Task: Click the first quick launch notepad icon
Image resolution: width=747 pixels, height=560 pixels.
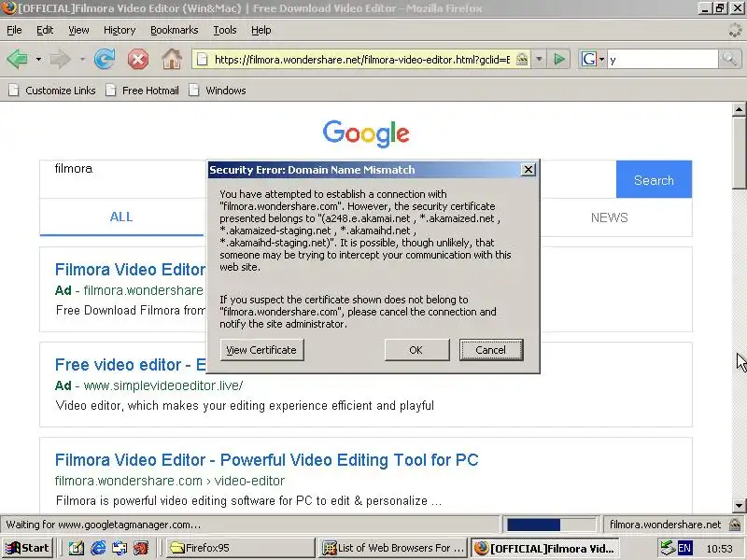Action: tap(77, 548)
